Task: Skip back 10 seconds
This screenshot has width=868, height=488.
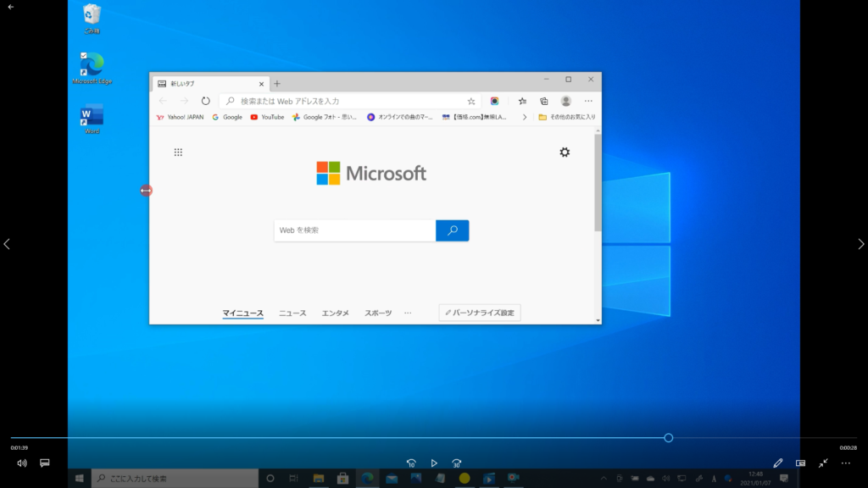Action: pos(410,463)
